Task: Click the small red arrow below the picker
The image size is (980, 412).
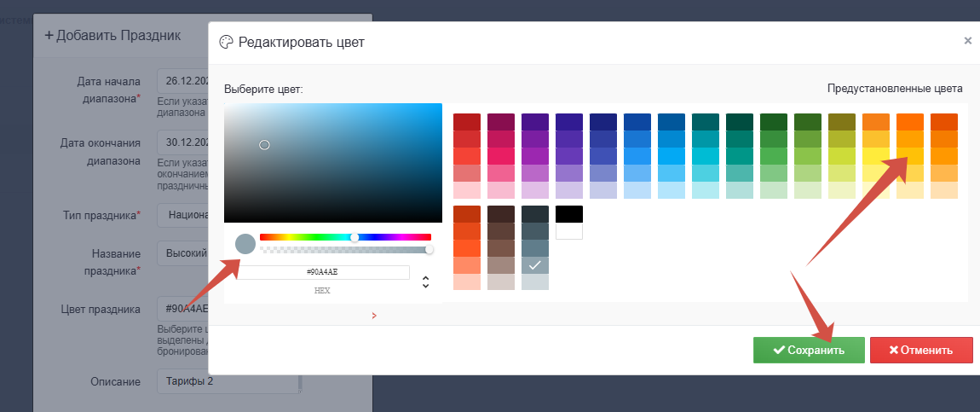Action: [373, 316]
